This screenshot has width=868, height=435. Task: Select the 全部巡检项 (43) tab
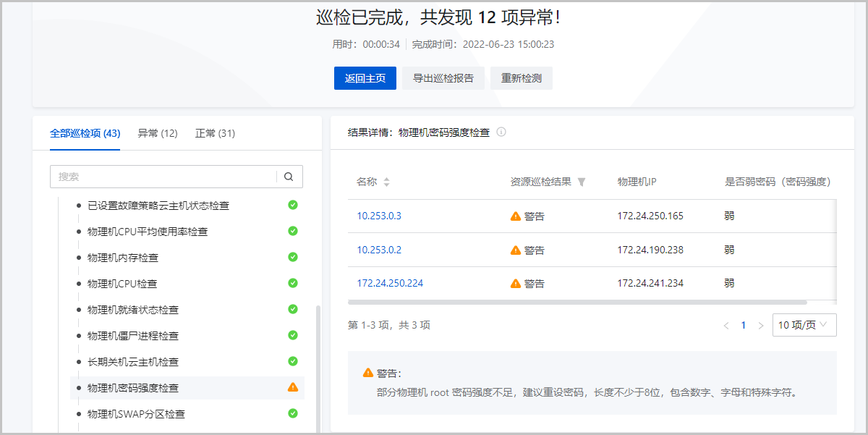tap(85, 133)
